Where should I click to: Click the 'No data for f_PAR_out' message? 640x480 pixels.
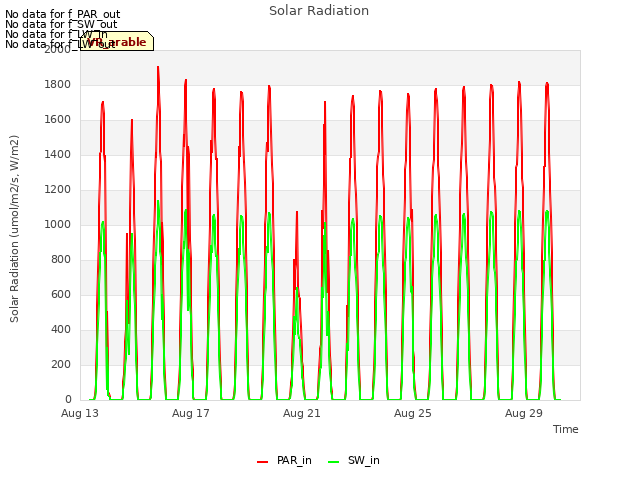tap(62, 15)
